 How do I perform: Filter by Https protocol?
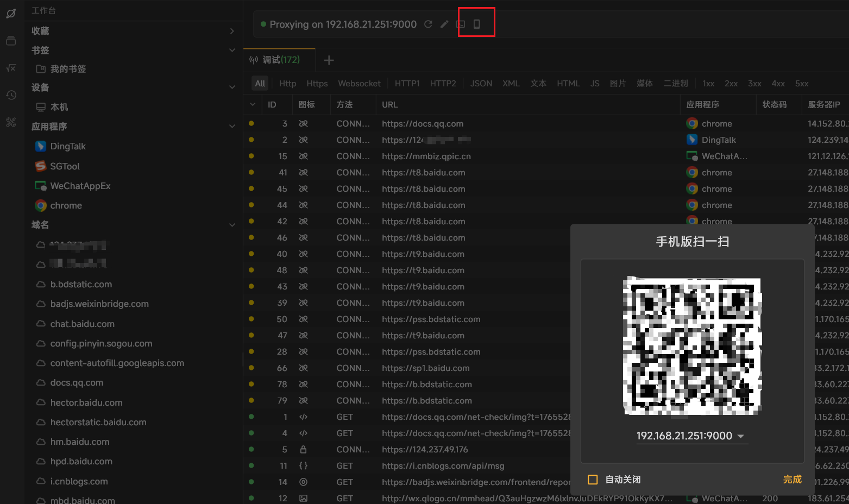pos(317,83)
